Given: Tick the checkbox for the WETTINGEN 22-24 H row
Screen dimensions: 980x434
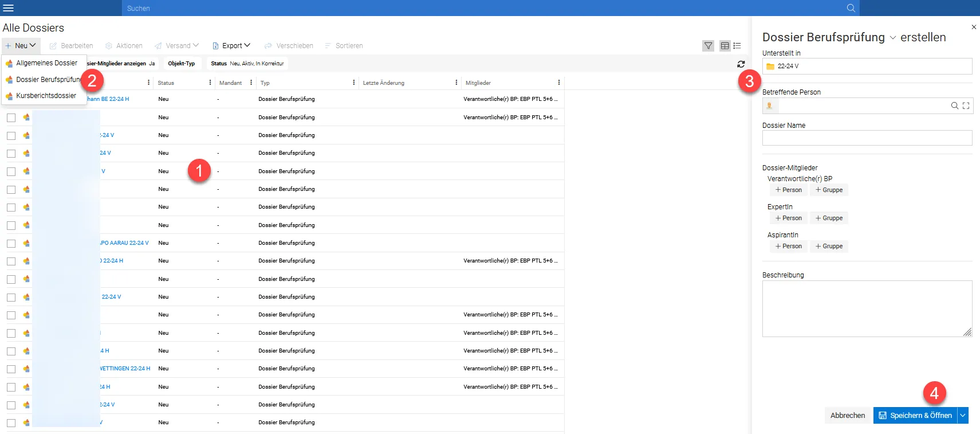Looking at the screenshot, I should [x=11, y=369].
